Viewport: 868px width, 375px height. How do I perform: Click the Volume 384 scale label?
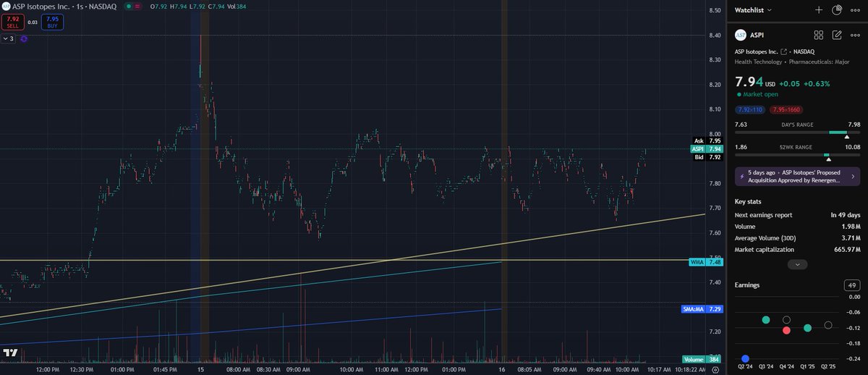point(702,360)
